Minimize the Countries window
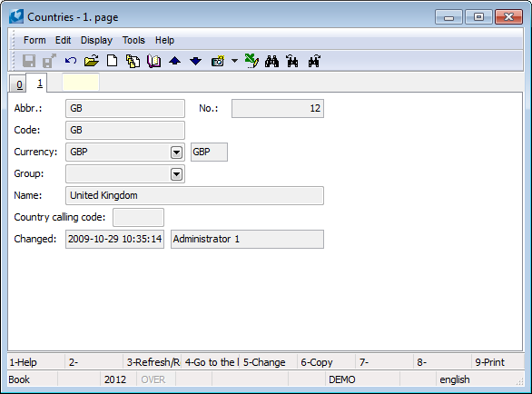The height and width of the screenshot is (394, 532). pos(448,17)
